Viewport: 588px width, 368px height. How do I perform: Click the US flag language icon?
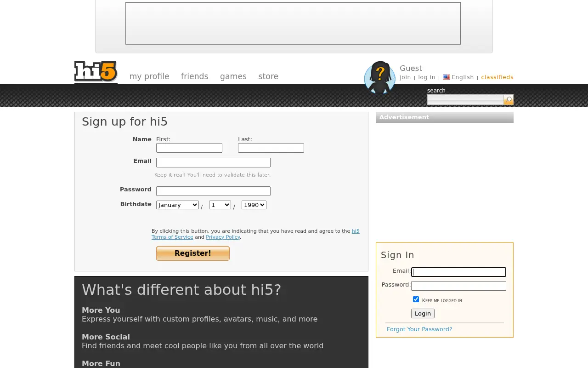point(447,77)
